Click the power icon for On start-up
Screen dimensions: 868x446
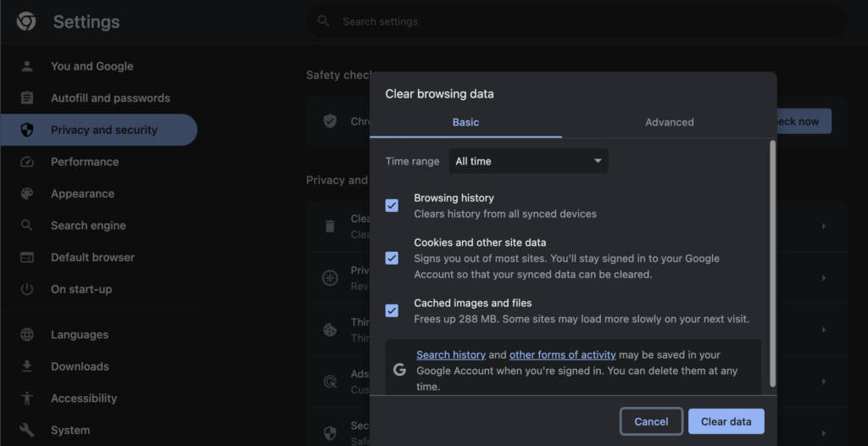[x=26, y=289]
